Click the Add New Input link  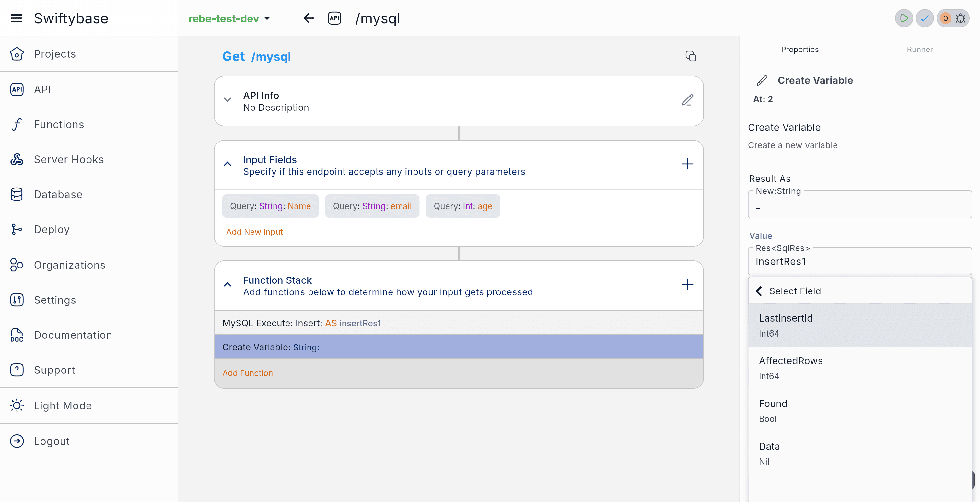tap(254, 232)
